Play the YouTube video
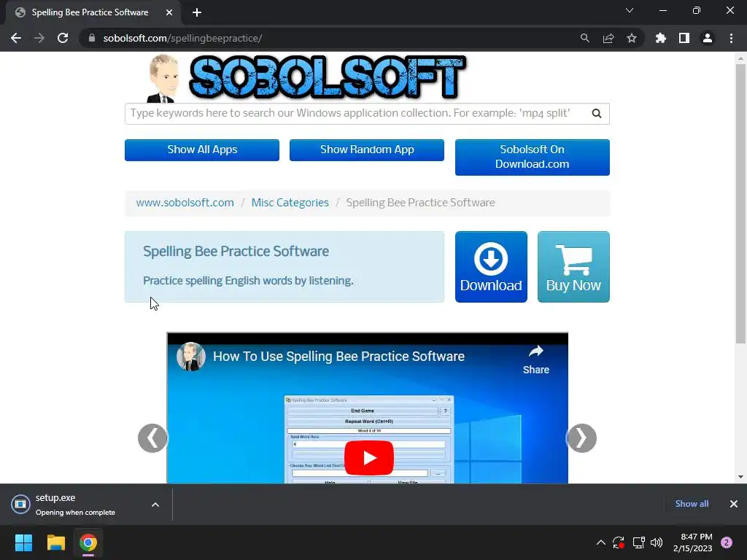This screenshot has width=747, height=560. (368, 458)
